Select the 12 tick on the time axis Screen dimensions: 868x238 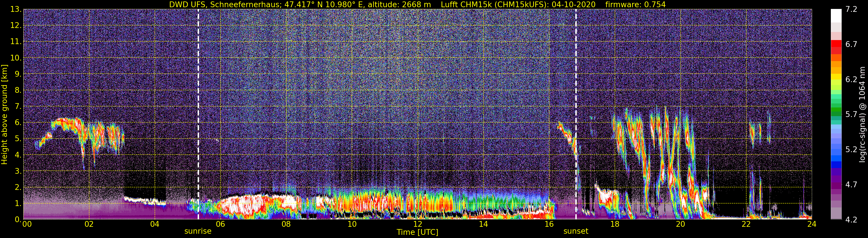(417, 224)
